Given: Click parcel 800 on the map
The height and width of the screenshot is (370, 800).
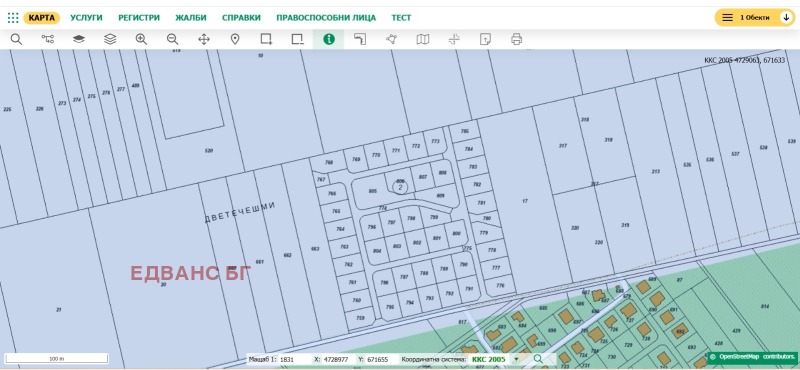Looking at the screenshot, I should pos(456,234).
